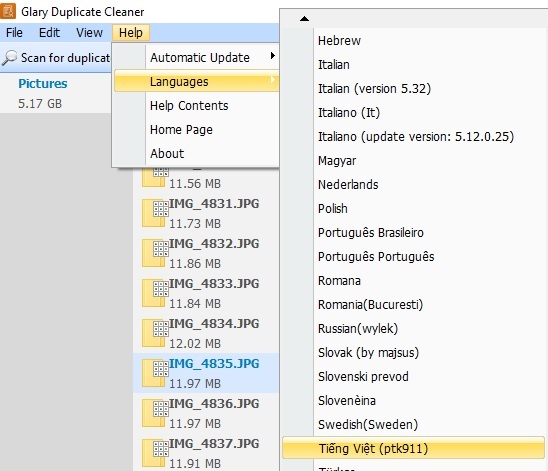Open the Languages submenu entry
548x471 pixels.
click(196, 81)
